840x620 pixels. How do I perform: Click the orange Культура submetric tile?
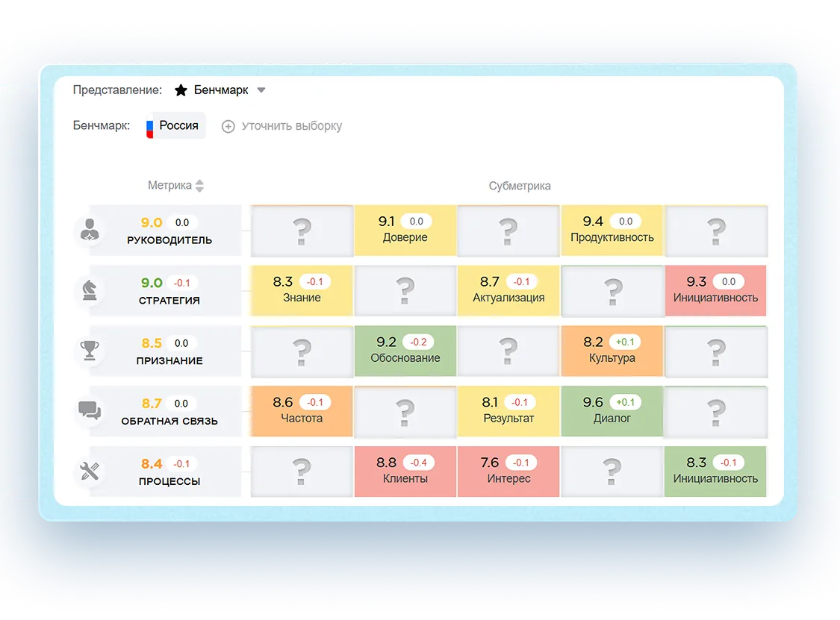[x=612, y=351]
